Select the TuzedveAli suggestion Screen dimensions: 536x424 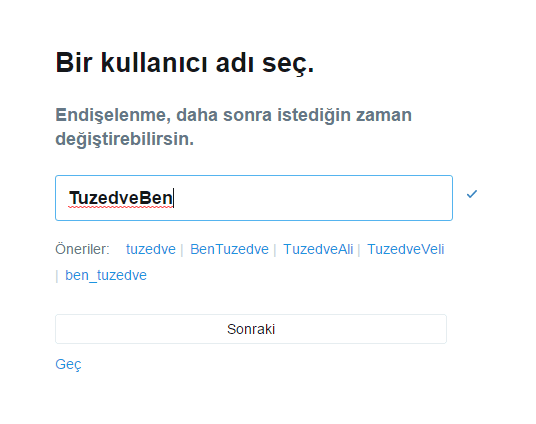click(318, 249)
